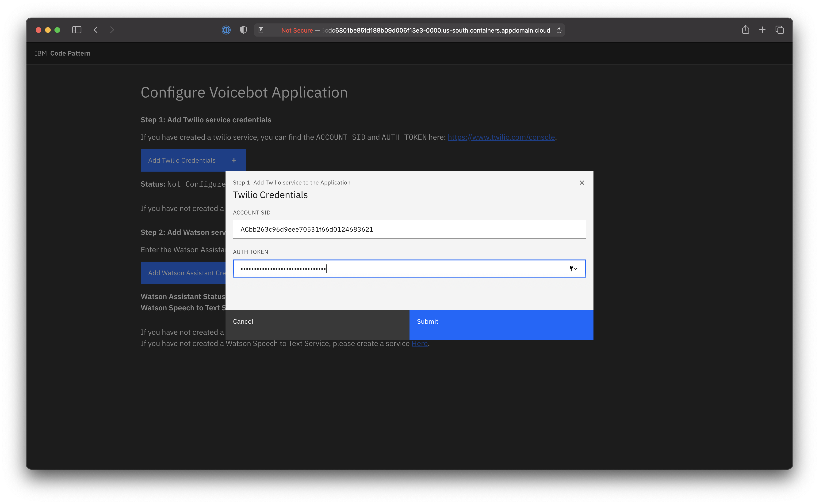Open the 1Password extension icon
The image size is (819, 504).
click(x=226, y=30)
